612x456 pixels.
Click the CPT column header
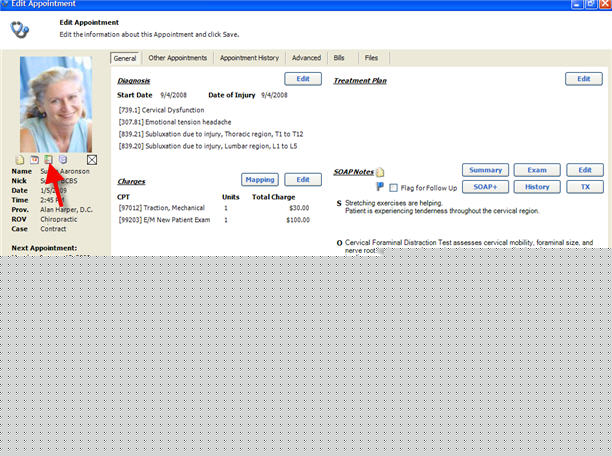123,197
